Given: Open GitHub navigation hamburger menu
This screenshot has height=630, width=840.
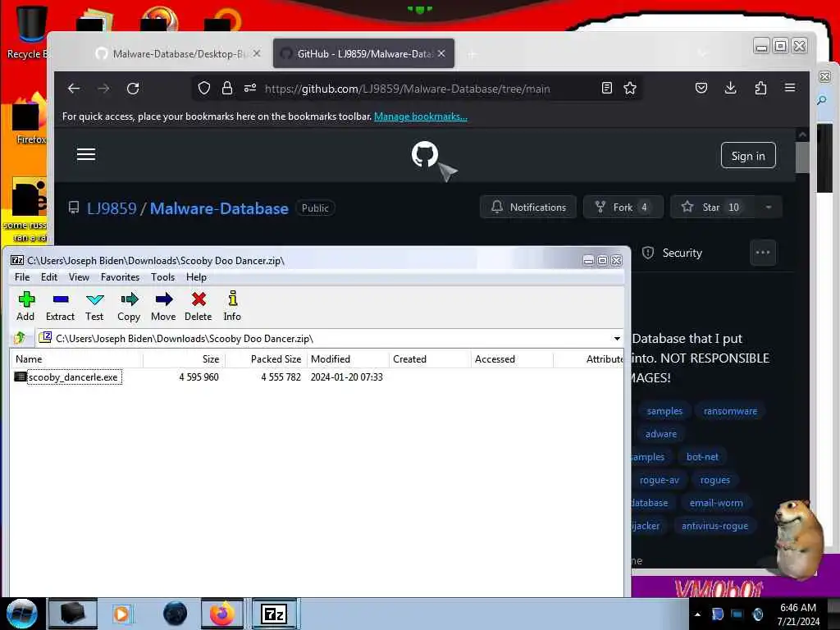Looking at the screenshot, I should pos(85,155).
